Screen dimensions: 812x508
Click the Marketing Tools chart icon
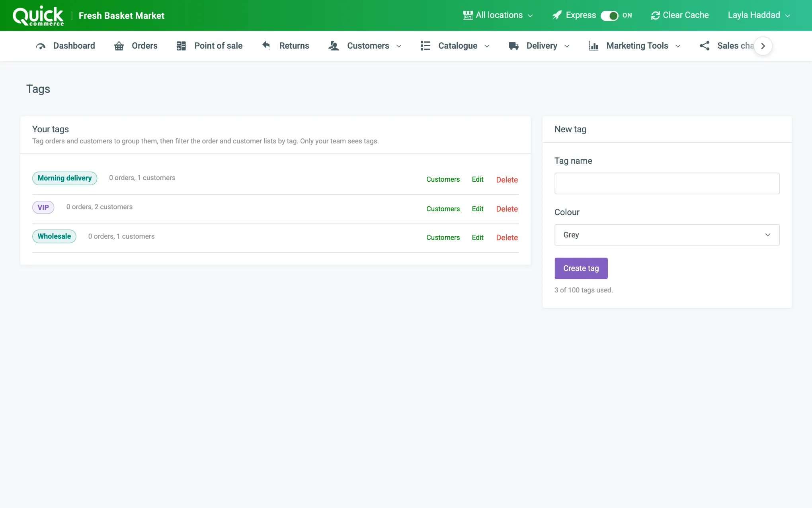pyautogui.click(x=593, y=46)
